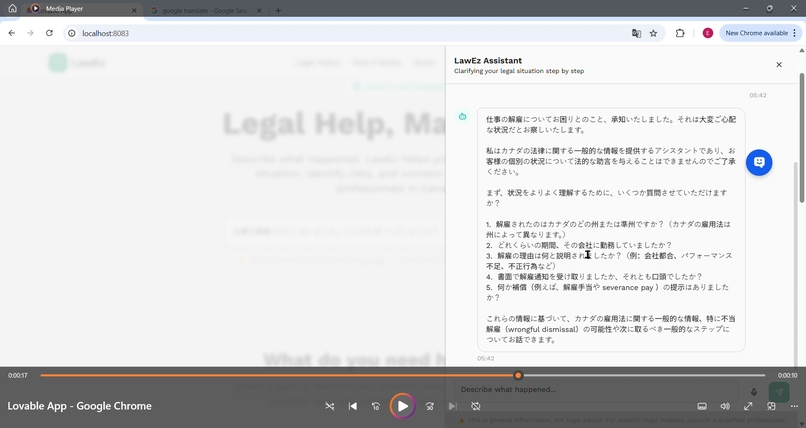Go forward in Chrome
806x428 pixels.
click(x=30, y=33)
